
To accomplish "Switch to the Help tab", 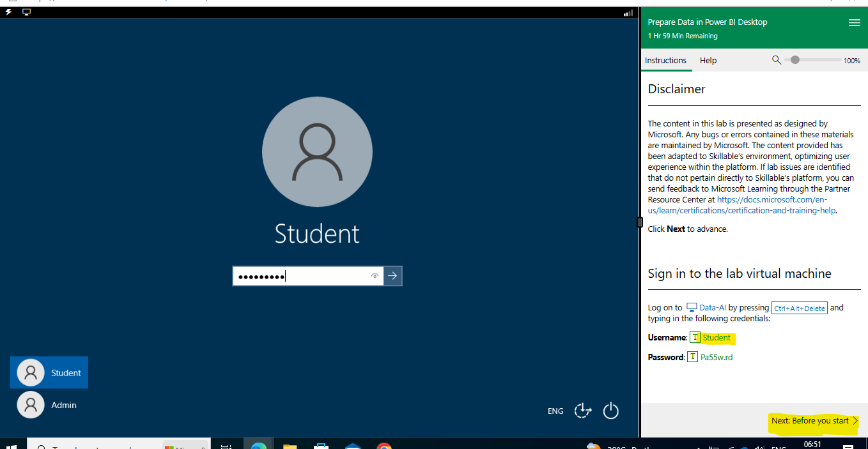I will coord(708,61).
